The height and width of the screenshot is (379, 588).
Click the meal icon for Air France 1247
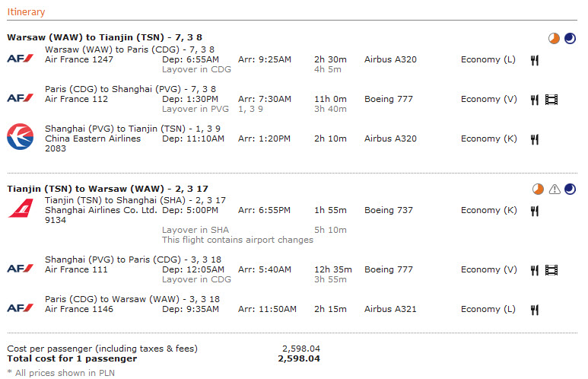(535, 60)
